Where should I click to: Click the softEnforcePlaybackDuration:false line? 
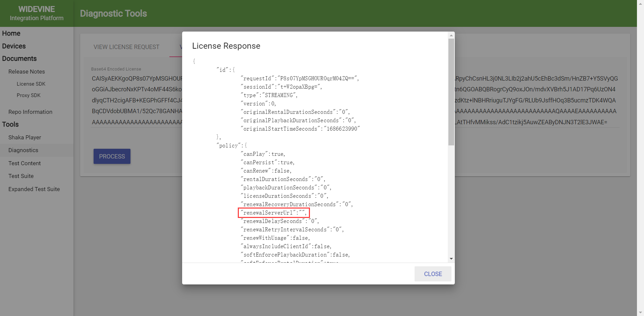[295, 255]
